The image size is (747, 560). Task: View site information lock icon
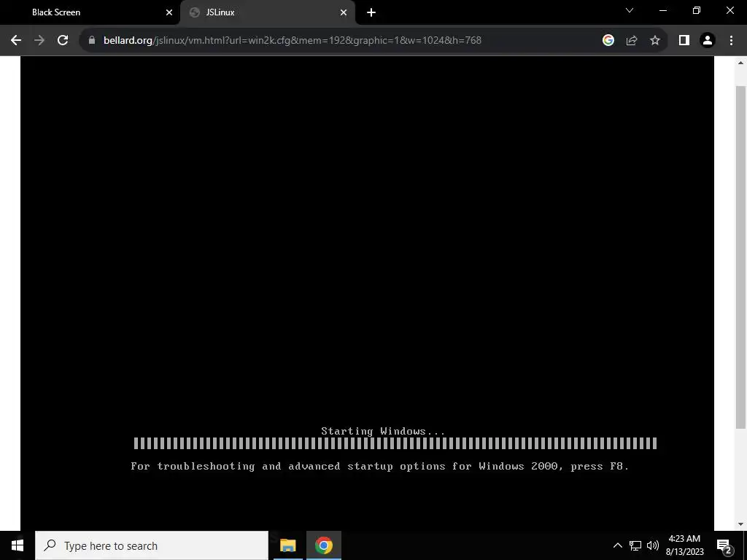(x=92, y=41)
